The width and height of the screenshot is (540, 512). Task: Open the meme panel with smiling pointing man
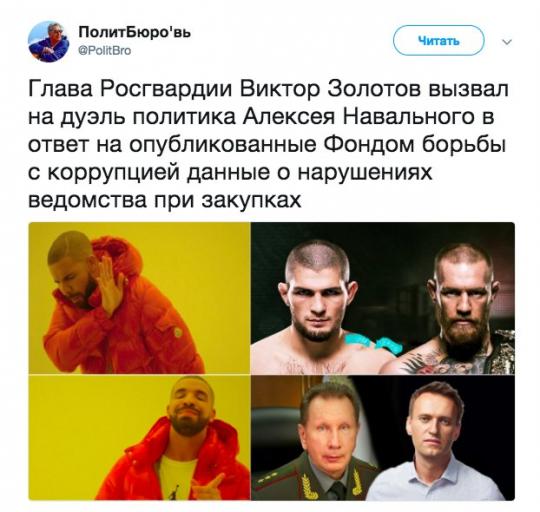(139, 438)
